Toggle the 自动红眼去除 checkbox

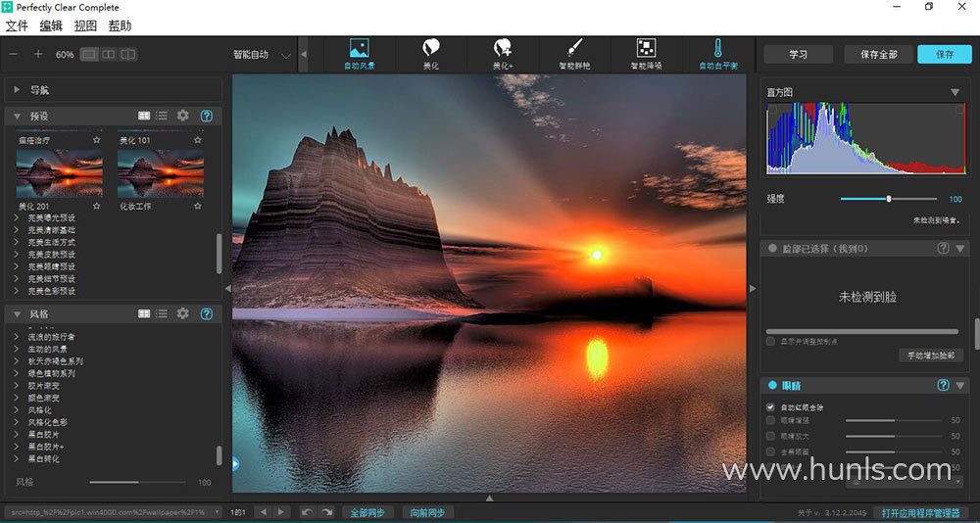pyautogui.click(x=770, y=407)
